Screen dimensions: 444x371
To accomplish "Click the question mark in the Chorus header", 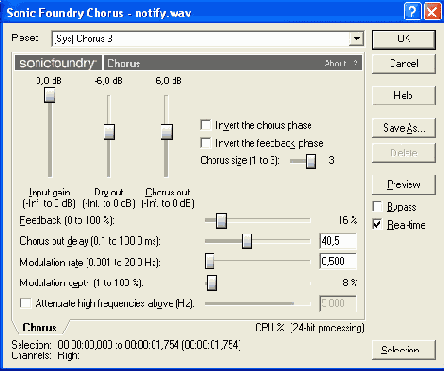I will [355, 63].
